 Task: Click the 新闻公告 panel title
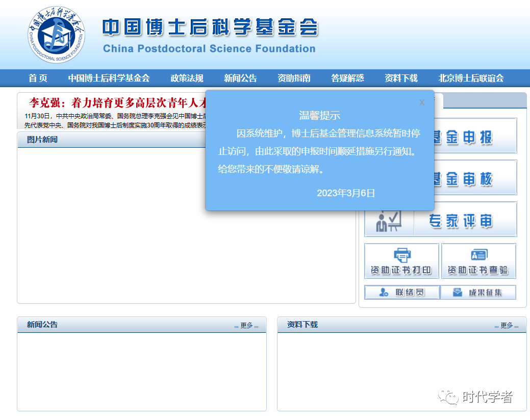pos(42,325)
